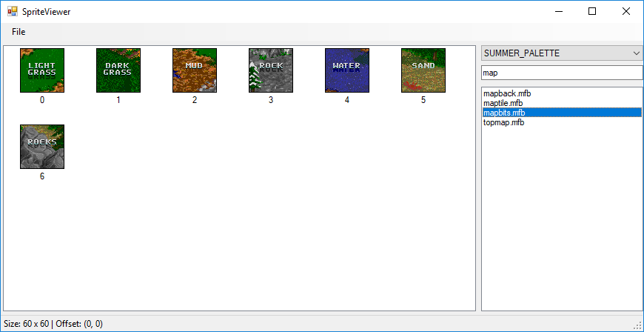Click sprite index label 5
The image size is (644, 332).
point(423,100)
